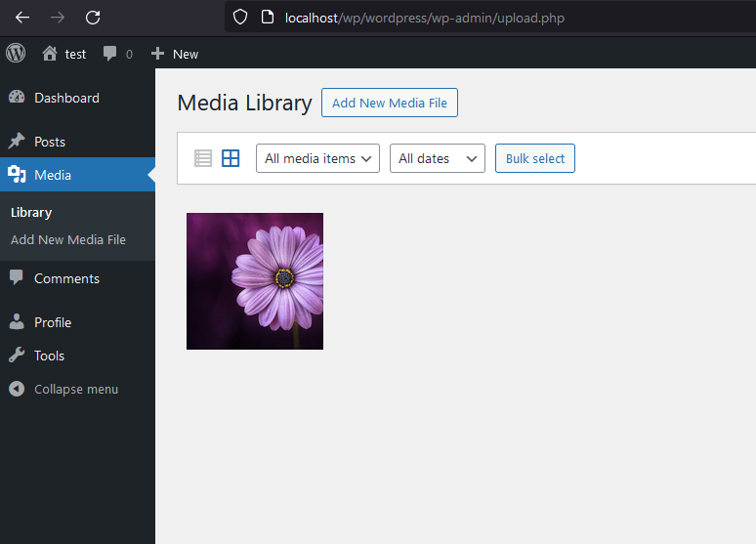Click the Add New Media File button
756x544 pixels.
389,103
